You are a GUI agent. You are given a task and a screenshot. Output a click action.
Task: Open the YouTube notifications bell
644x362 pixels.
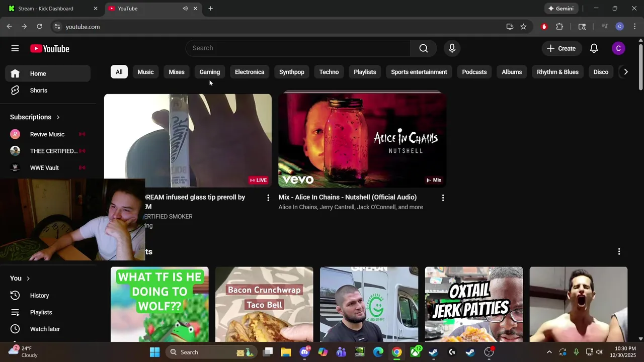[594, 48]
